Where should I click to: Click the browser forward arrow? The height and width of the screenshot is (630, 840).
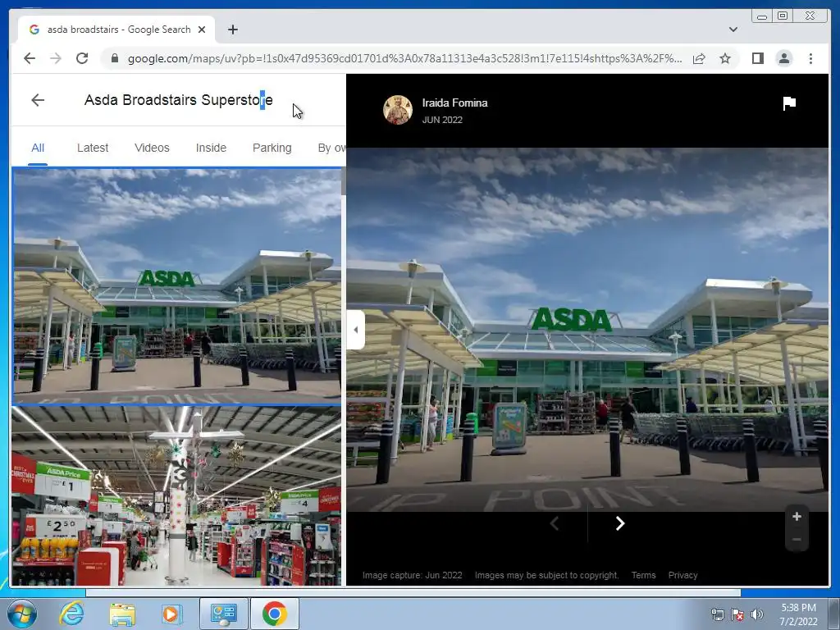tap(56, 58)
